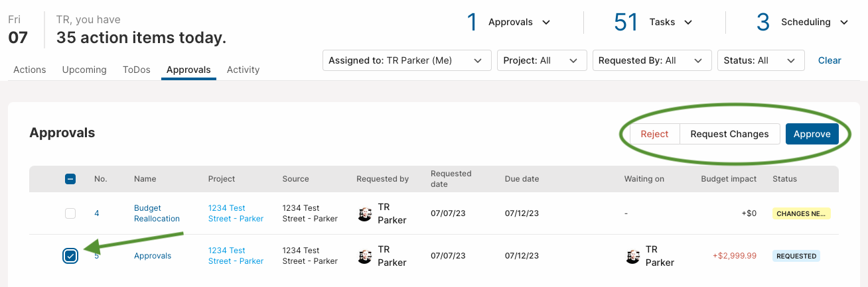Open Assigned to TR Parker filter
868x287 pixels.
point(407,60)
